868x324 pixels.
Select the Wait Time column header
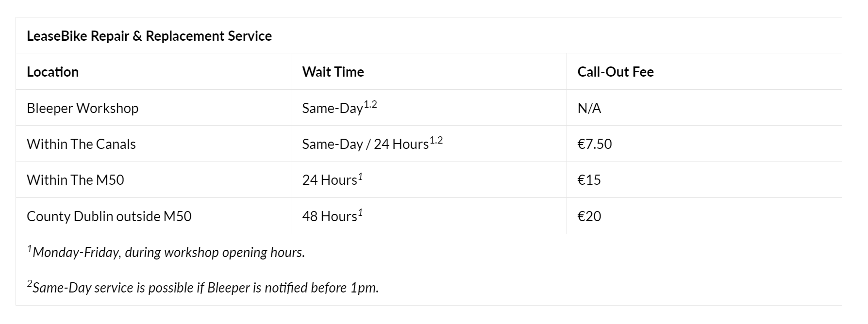click(333, 72)
